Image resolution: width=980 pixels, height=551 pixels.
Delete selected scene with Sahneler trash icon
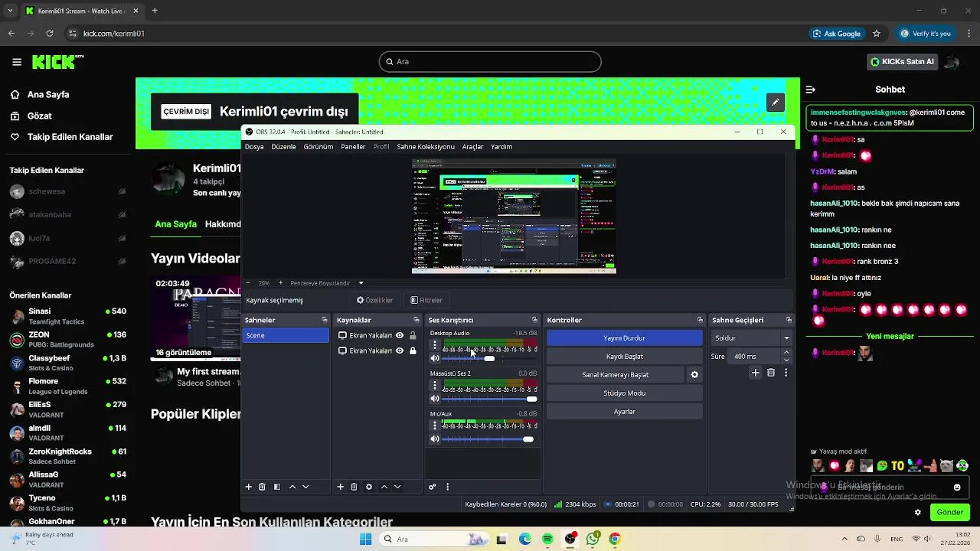tap(262, 487)
